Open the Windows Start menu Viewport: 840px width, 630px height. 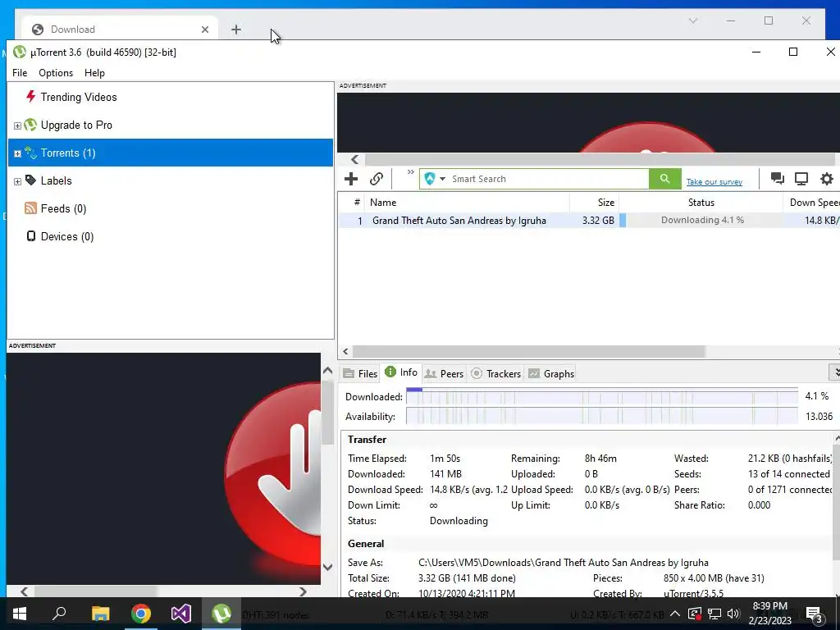[x=20, y=614]
